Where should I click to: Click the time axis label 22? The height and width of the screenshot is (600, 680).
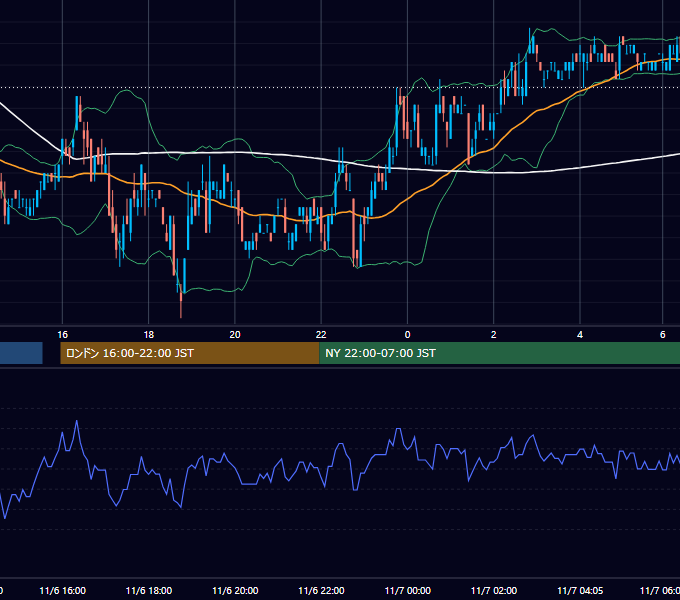[321, 334]
